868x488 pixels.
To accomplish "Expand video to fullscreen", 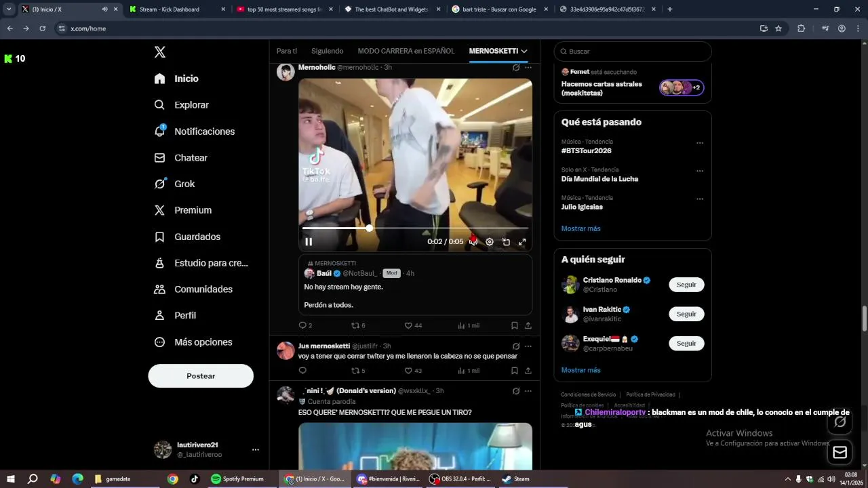I will click(x=522, y=242).
